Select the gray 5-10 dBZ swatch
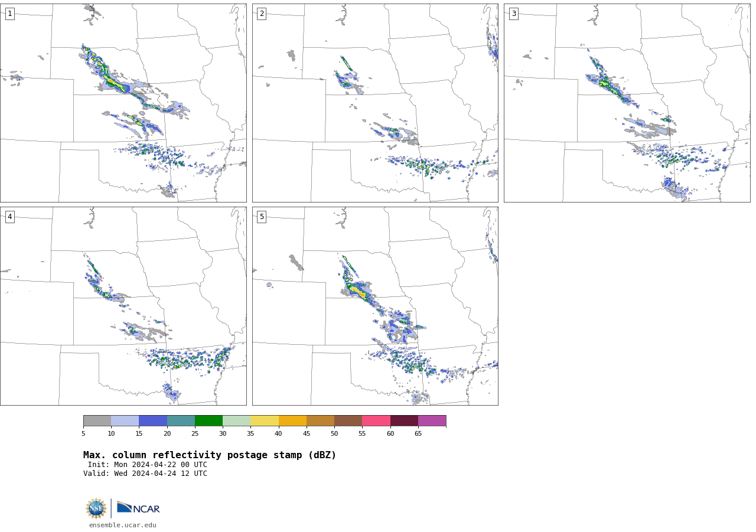 (x=97, y=420)
